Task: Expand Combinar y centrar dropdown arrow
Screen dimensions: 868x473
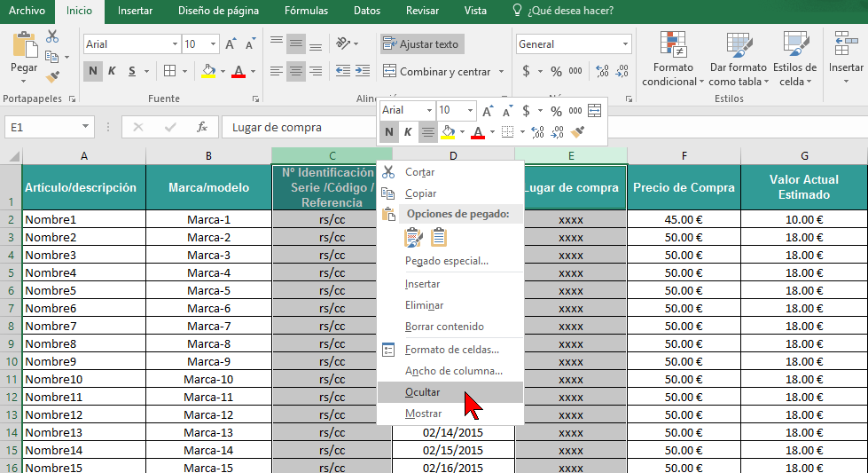Action: tap(501, 72)
